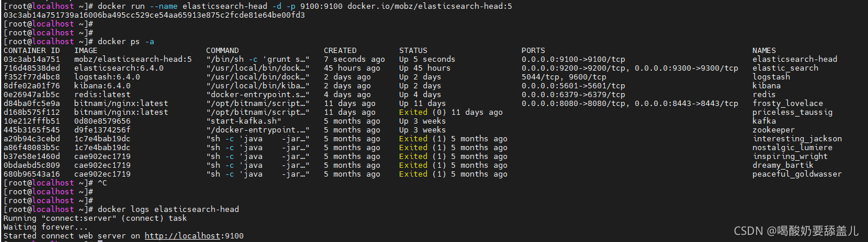Click the IMAGE column header
This screenshot has height=242, width=868.
click(x=86, y=51)
